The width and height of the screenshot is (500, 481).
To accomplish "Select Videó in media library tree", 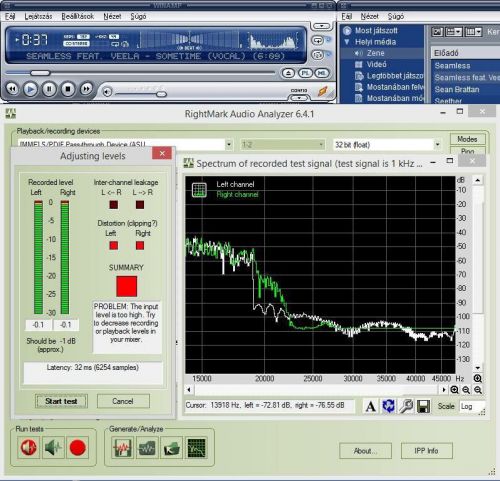I will click(377, 64).
